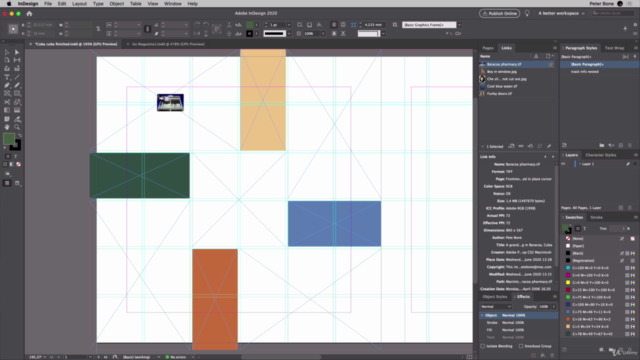Create new paragraph style group folder icon
The height and width of the screenshot is (360, 640).
pos(602,145)
